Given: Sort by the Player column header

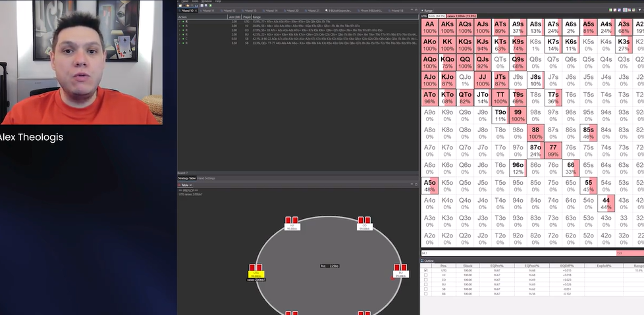Looking at the screenshot, I should tap(247, 17).
